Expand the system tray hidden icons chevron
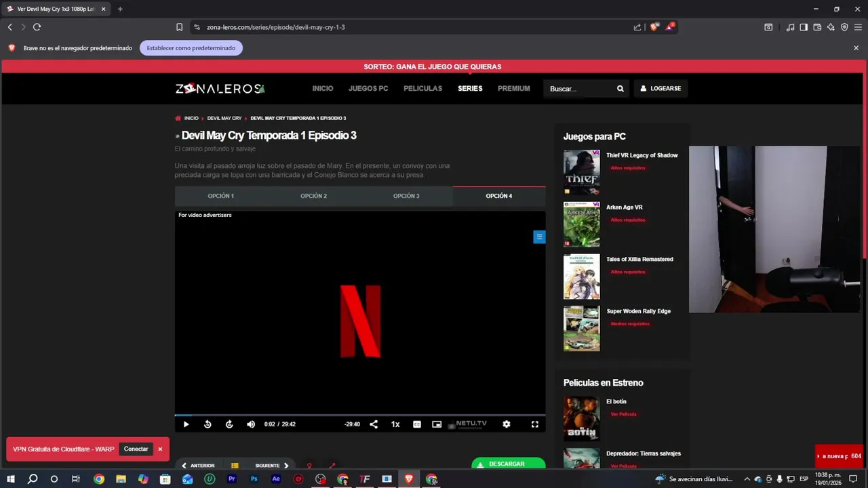868x488 pixels. (747, 479)
